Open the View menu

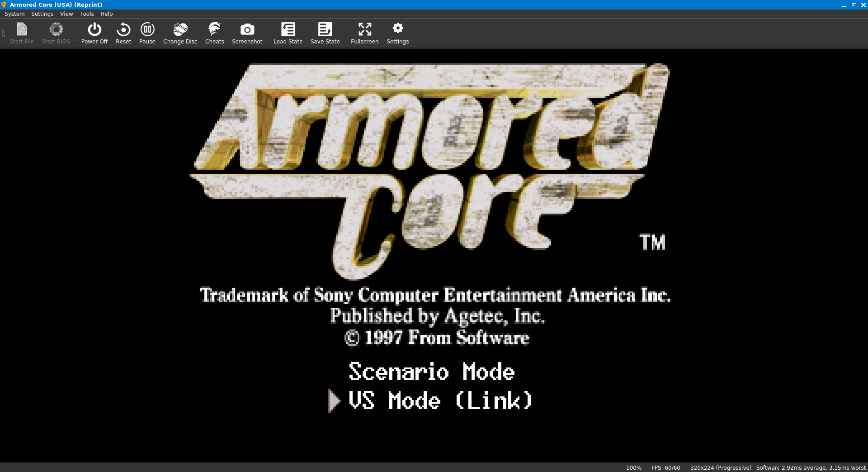(66, 14)
